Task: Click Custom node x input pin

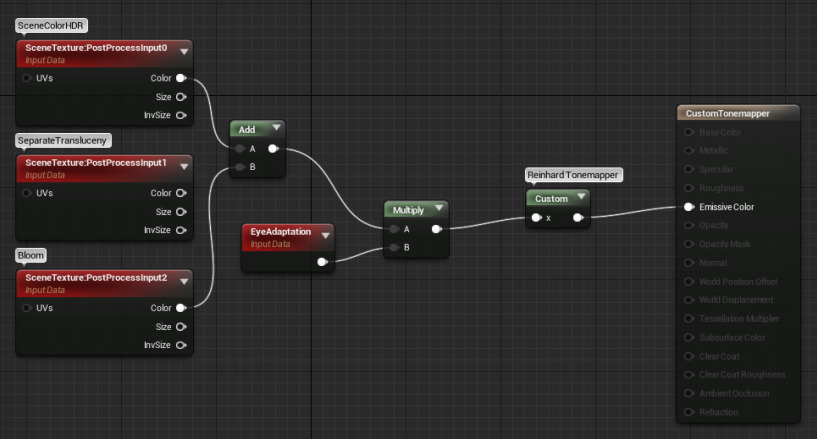Action: click(x=536, y=218)
